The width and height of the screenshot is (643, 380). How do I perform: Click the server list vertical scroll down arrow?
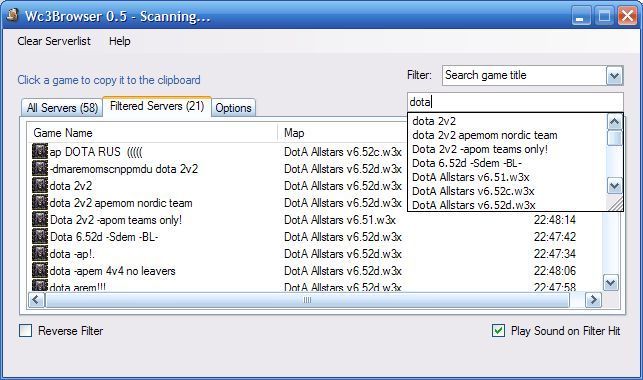tap(611, 282)
